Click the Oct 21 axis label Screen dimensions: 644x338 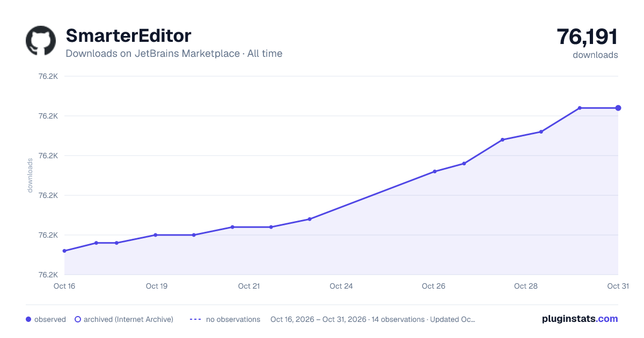pyautogui.click(x=249, y=286)
